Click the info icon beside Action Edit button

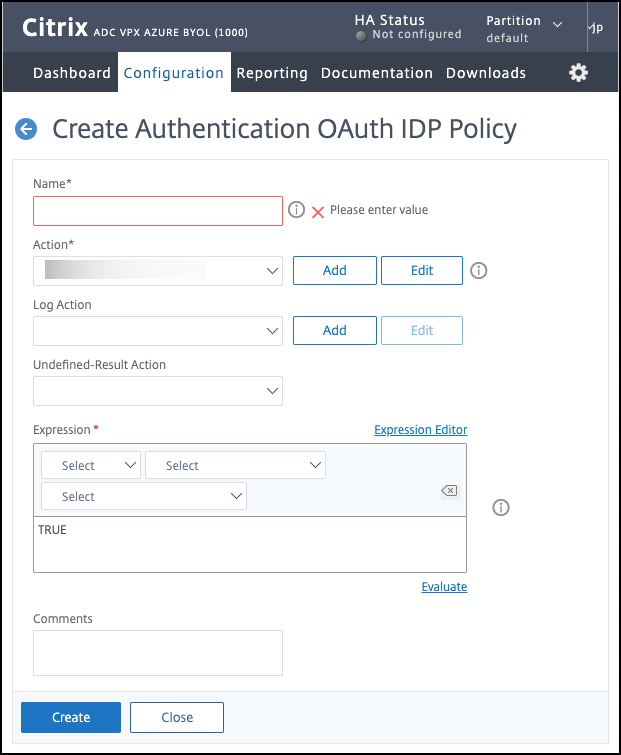pos(478,271)
